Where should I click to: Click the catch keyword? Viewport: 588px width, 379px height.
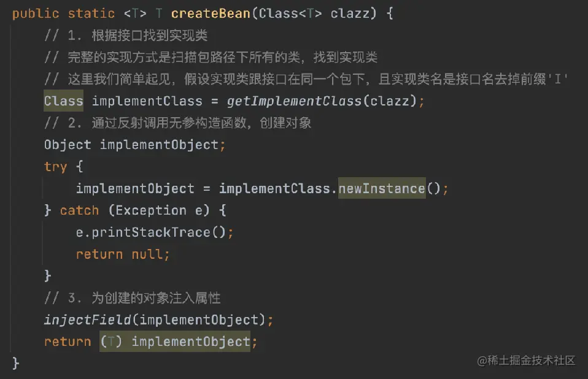(80, 210)
